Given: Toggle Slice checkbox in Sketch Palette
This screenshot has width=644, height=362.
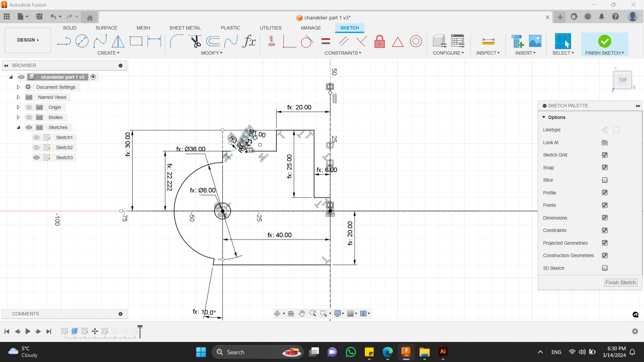Looking at the screenshot, I should (605, 180).
